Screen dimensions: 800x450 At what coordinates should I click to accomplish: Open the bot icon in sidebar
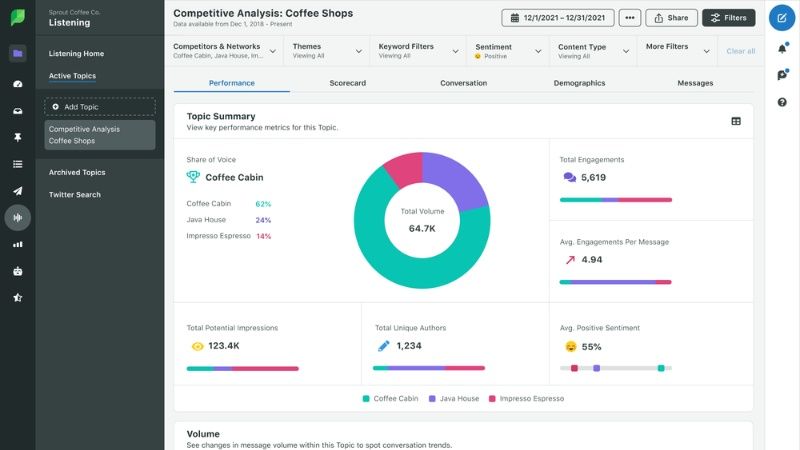[x=18, y=271]
